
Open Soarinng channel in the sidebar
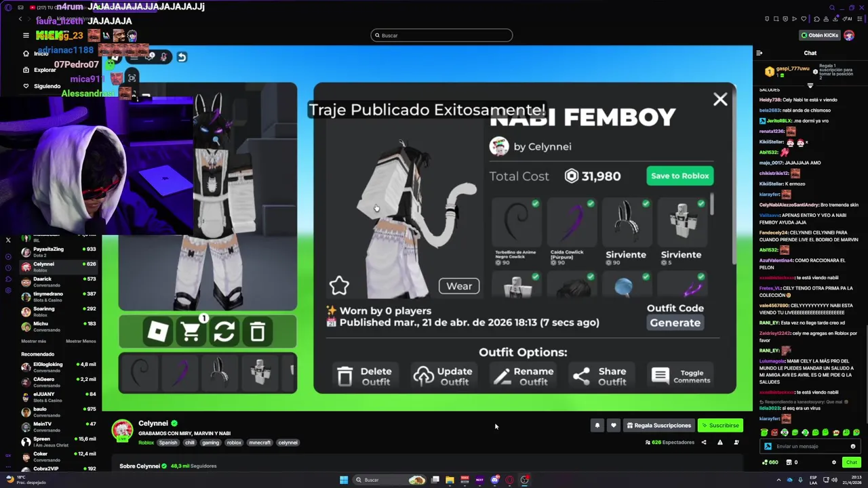(x=60, y=311)
